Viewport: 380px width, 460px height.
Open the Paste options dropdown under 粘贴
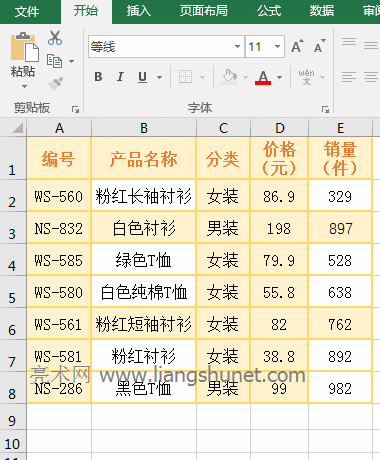coord(24,86)
